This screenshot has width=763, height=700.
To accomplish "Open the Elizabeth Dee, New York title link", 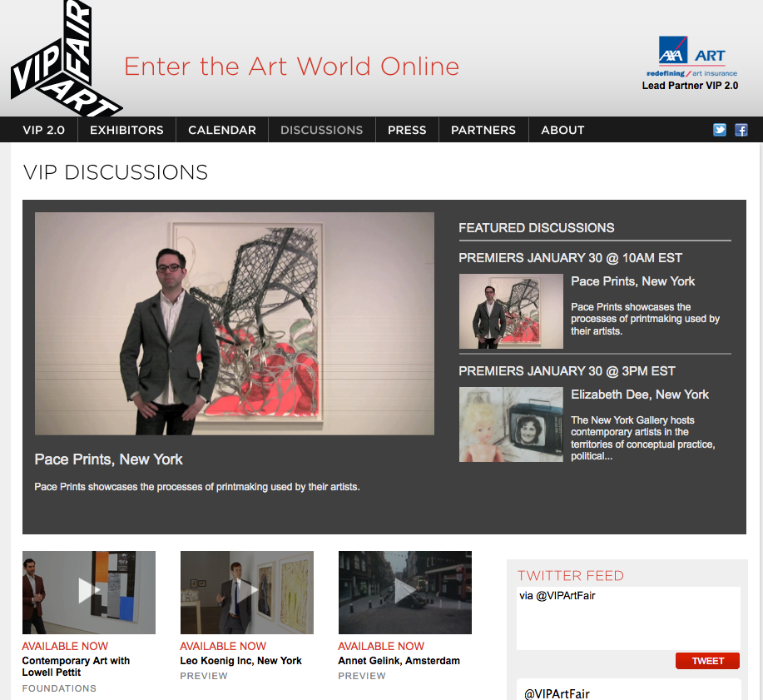I will click(x=639, y=395).
